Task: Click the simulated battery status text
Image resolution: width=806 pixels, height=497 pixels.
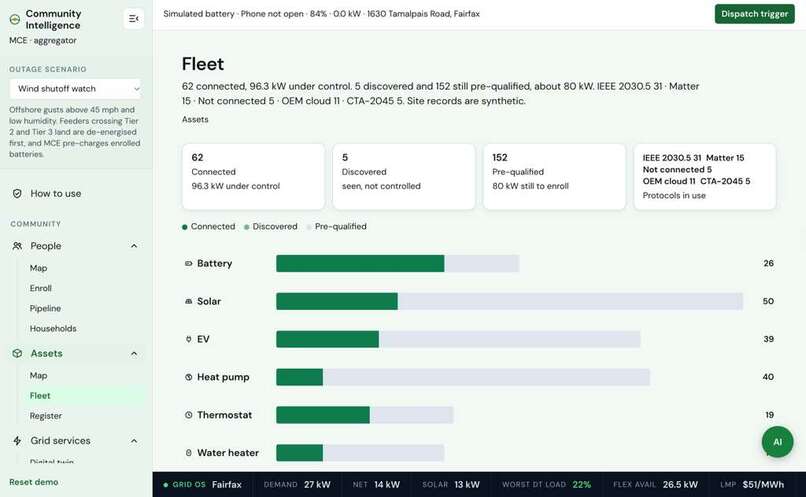Action: point(321,14)
